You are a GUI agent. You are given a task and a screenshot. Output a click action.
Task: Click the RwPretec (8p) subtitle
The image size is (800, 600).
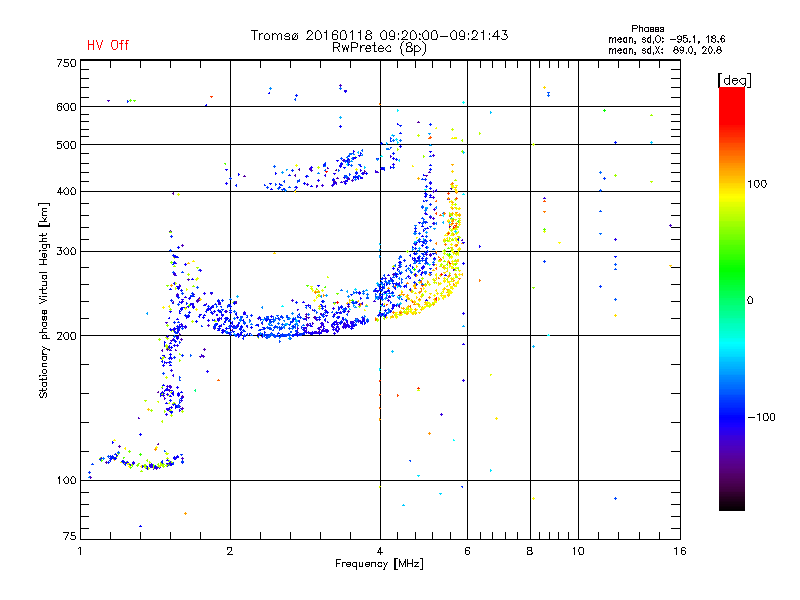click(379, 48)
